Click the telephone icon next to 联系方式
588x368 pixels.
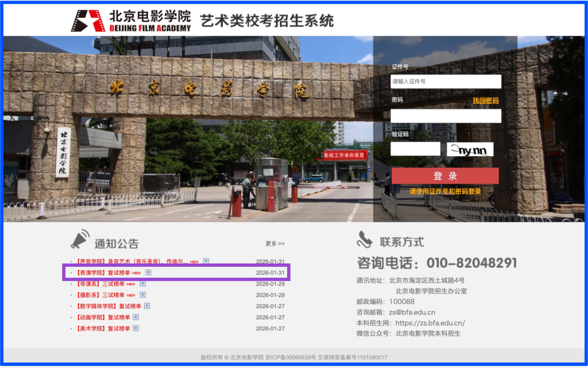pyautogui.click(x=364, y=240)
